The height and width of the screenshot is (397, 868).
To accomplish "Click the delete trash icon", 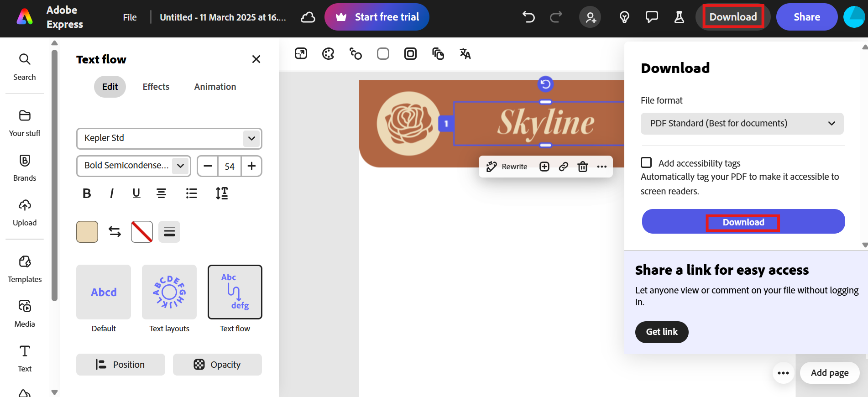I will pos(582,167).
